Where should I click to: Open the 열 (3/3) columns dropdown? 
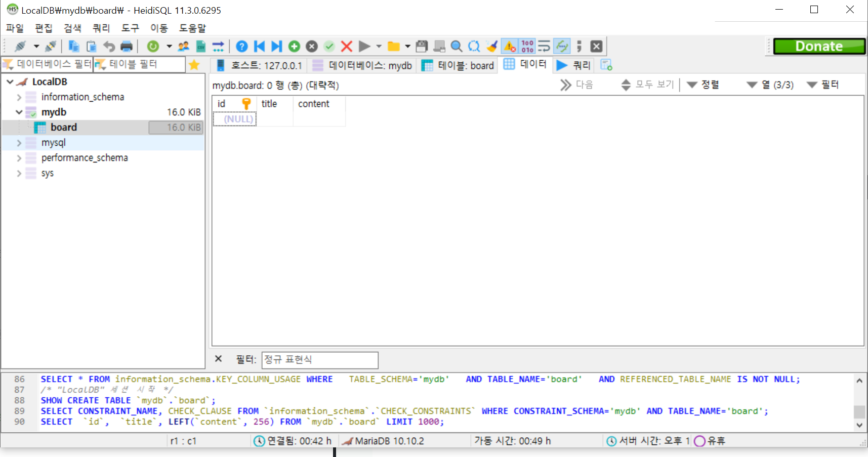[770, 85]
